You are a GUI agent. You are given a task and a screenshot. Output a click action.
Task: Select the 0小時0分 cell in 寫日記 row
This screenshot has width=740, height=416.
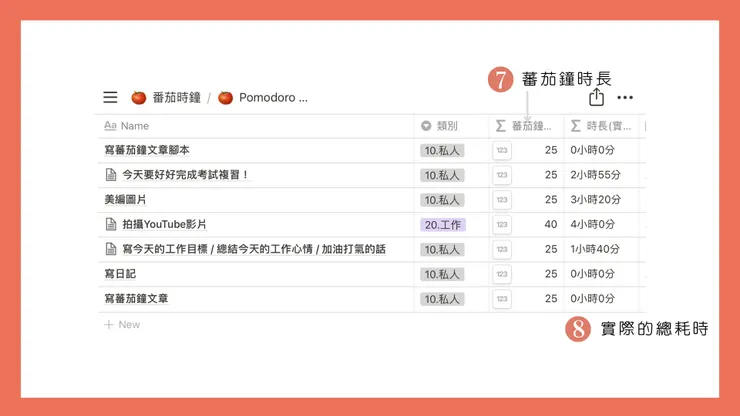592,274
